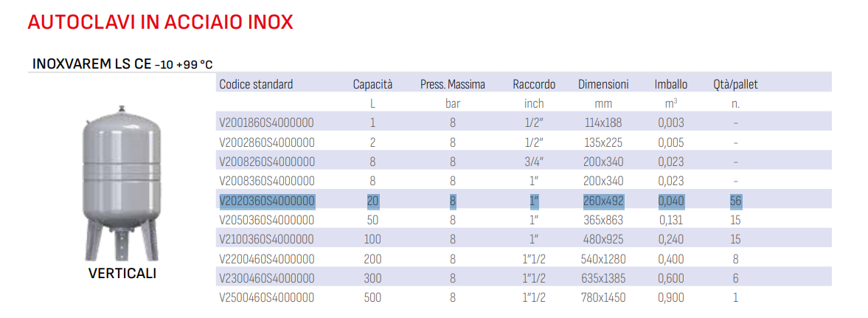This screenshot has height=318, width=868.
Task: Click packaging volume 0,003
Action: tap(671, 123)
